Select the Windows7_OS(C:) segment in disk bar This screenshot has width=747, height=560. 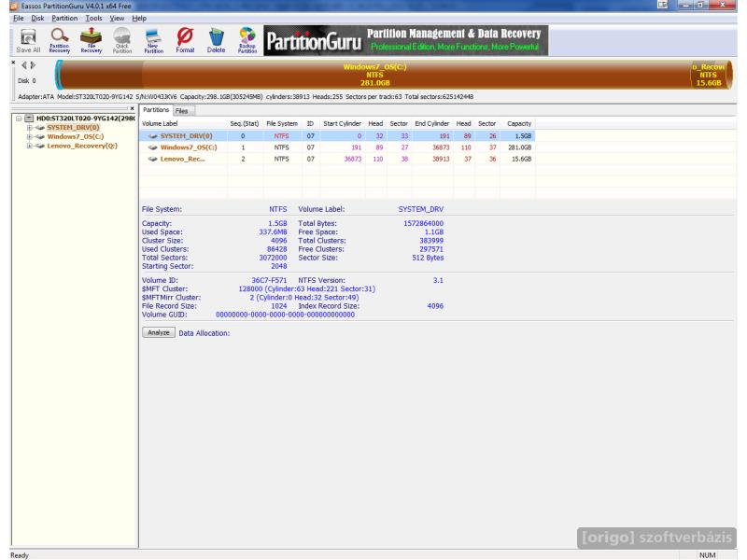(375, 75)
